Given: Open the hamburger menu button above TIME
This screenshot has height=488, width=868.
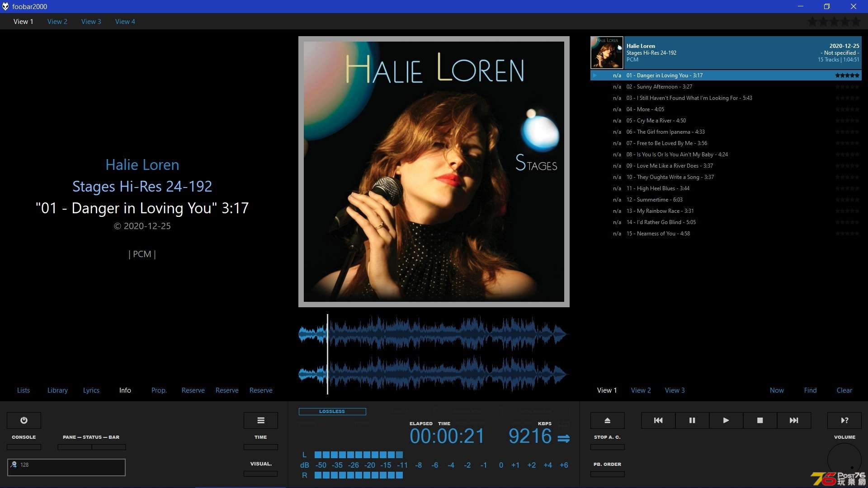Looking at the screenshot, I should point(261,420).
